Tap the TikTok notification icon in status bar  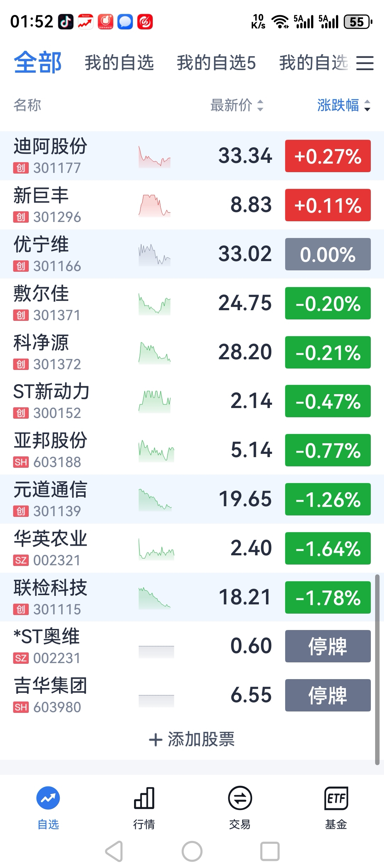click(x=66, y=22)
